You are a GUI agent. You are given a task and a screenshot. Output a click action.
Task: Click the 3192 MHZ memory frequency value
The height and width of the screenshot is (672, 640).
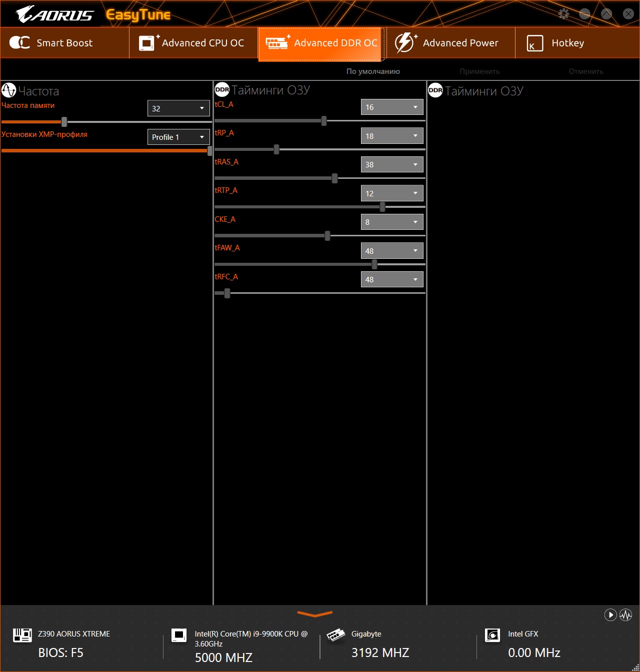(x=380, y=653)
